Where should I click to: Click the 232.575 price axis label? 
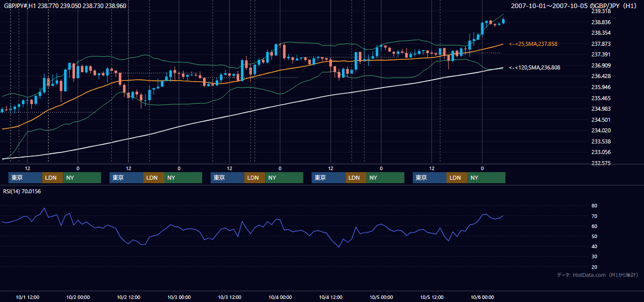click(601, 163)
